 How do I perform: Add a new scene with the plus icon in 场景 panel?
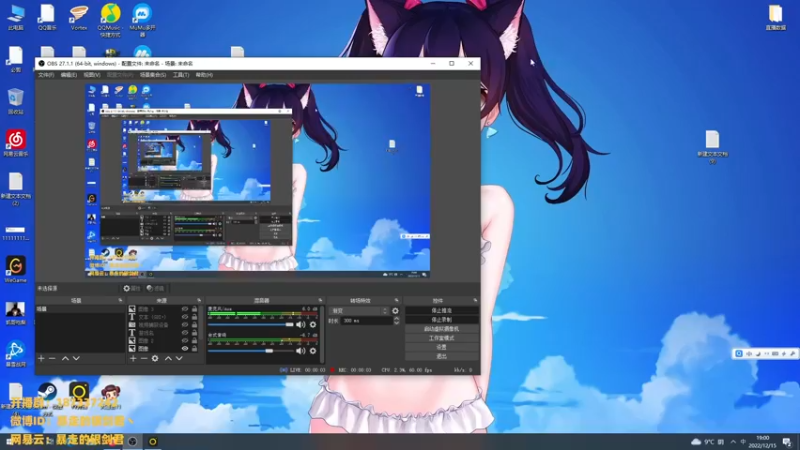click(41, 358)
